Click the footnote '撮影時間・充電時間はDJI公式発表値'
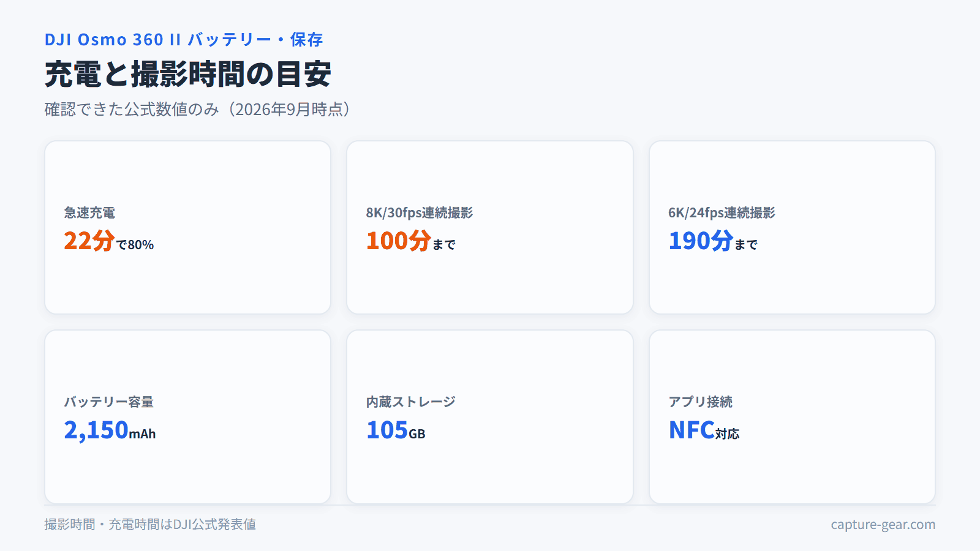The width and height of the screenshot is (980, 551). coord(150,524)
